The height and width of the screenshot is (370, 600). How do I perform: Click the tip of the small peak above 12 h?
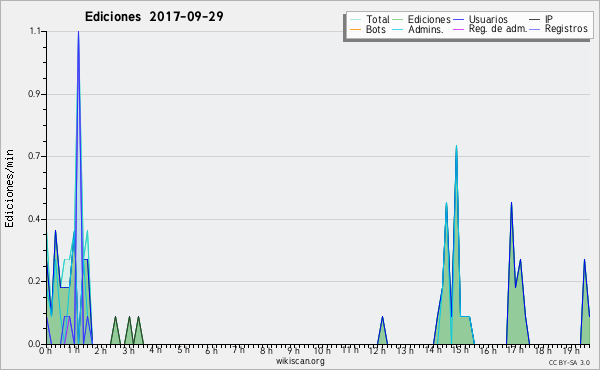click(x=382, y=317)
